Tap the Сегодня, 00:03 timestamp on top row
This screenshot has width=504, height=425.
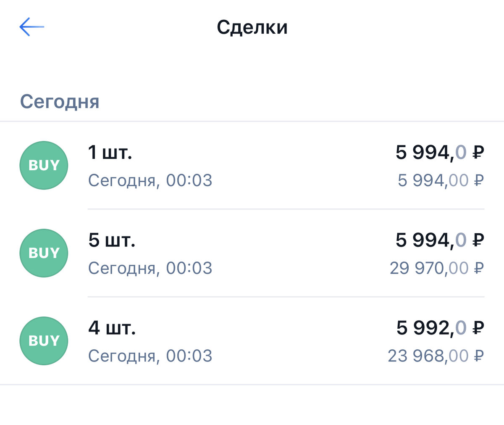pos(150,180)
